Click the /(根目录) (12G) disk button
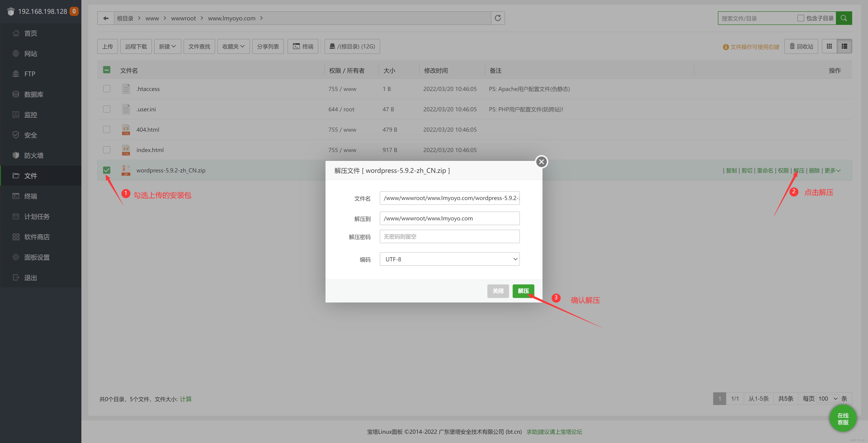Image resolution: width=868 pixels, height=443 pixels. point(352,46)
